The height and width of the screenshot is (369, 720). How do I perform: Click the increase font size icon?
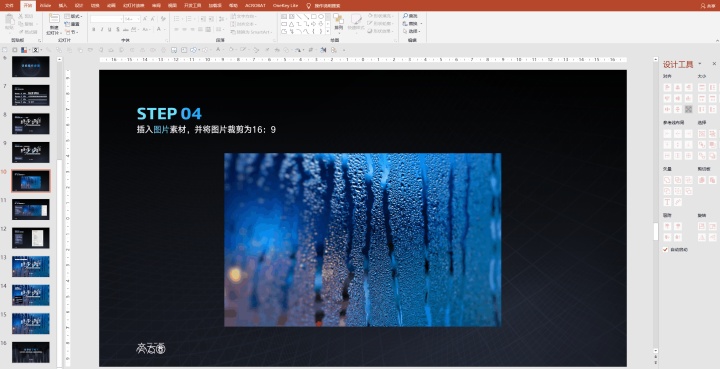pos(145,19)
